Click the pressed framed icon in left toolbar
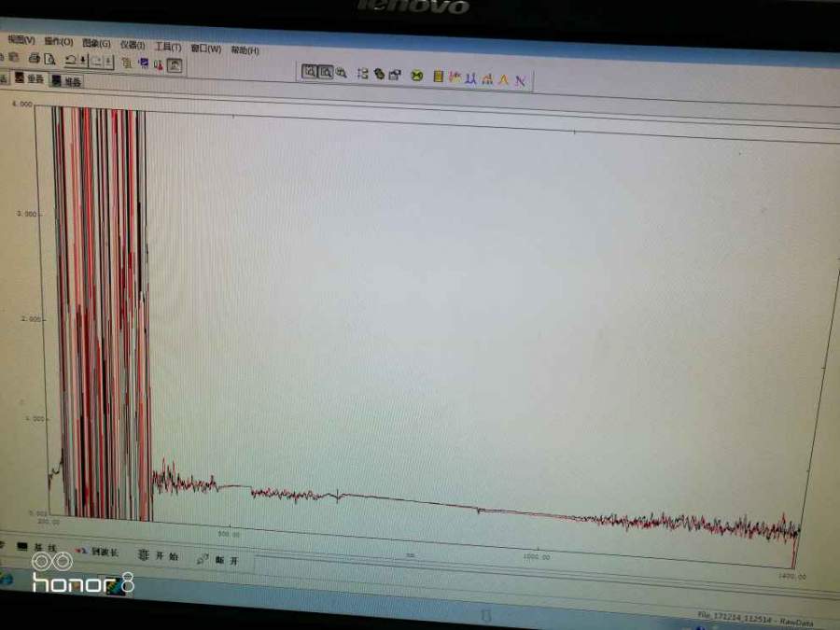 (175, 65)
